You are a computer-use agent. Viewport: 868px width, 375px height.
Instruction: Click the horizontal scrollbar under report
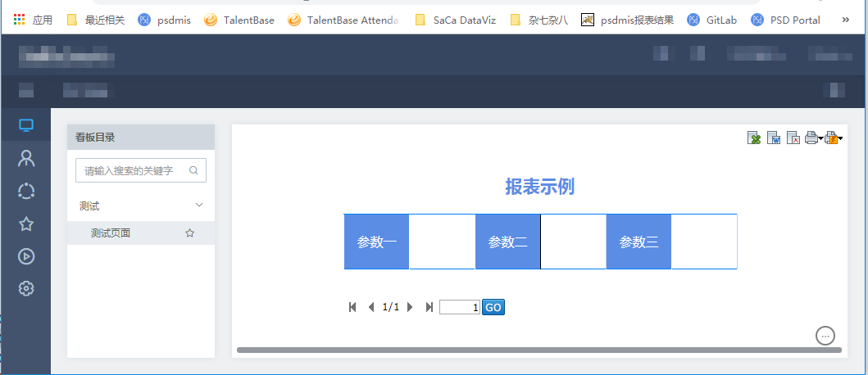(x=539, y=350)
